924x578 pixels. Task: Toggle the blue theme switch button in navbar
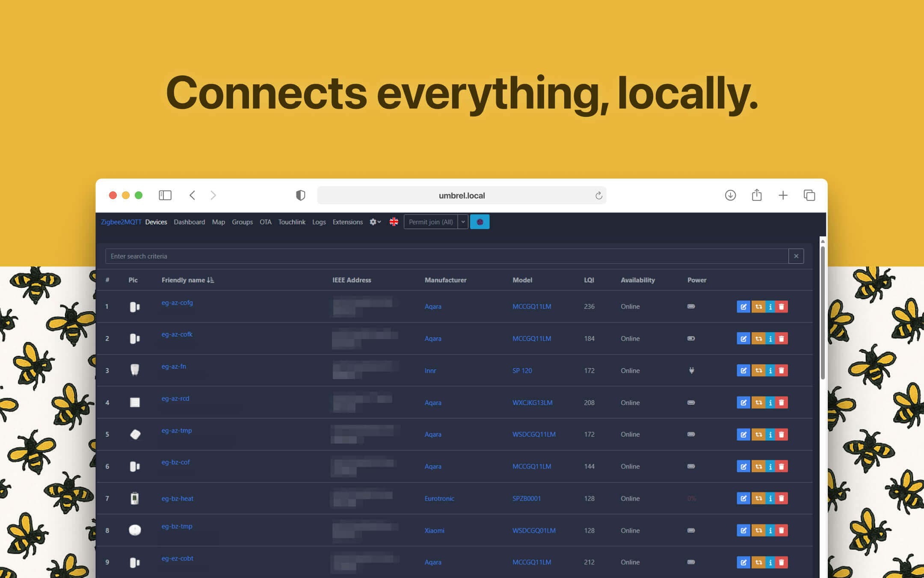point(480,222)
